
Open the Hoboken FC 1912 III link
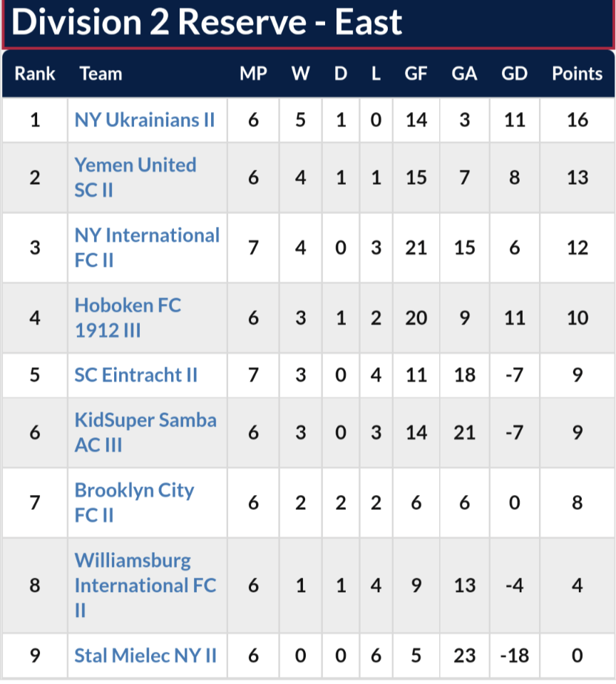(128, 318)
